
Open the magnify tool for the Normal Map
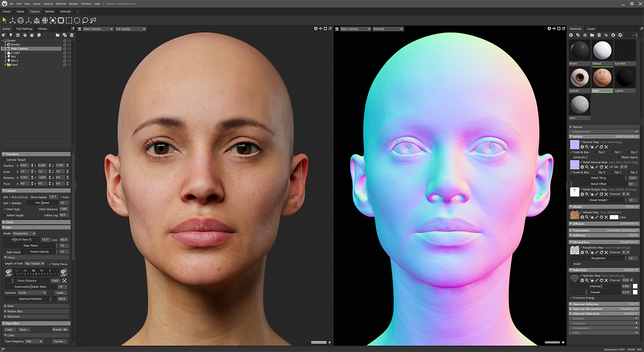(587, 147)
